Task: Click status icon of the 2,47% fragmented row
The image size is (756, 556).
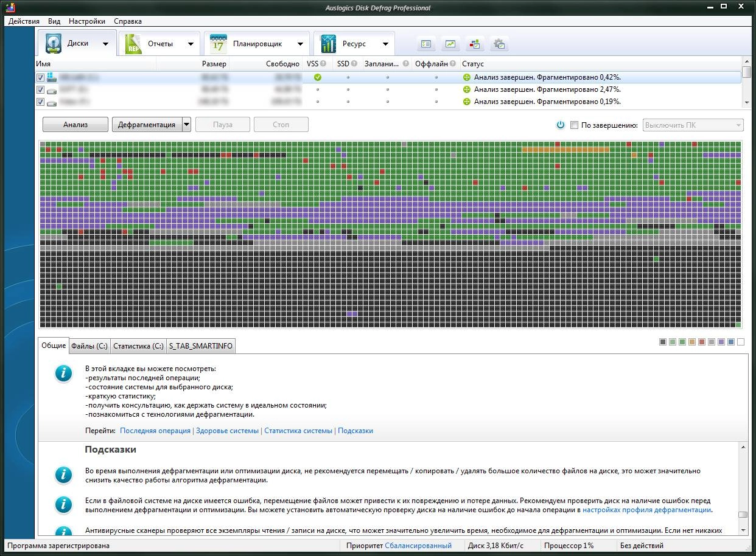Action: (467, 89)
